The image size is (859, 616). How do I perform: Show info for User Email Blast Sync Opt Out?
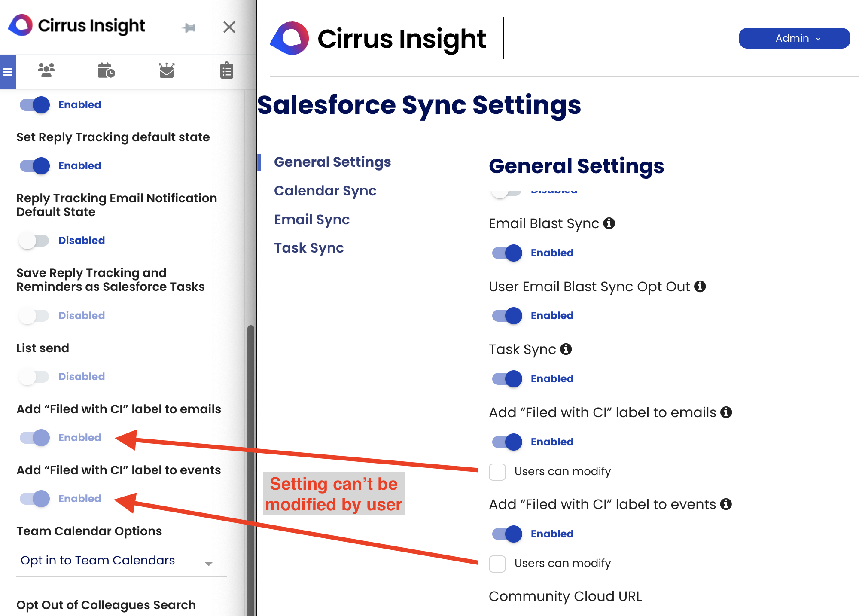point(700,286)
